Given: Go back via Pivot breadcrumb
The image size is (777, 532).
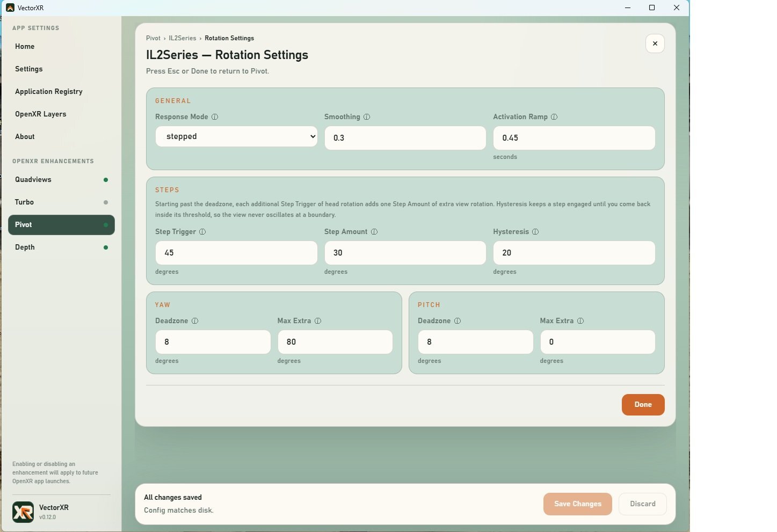Looking at the screenshot, I should (x=153, y=38).
